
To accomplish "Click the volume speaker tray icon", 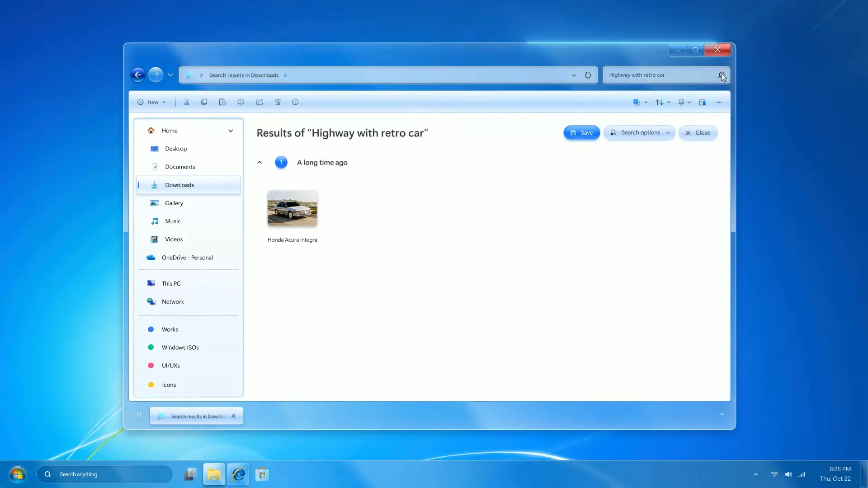I will [x=788, y=474].
